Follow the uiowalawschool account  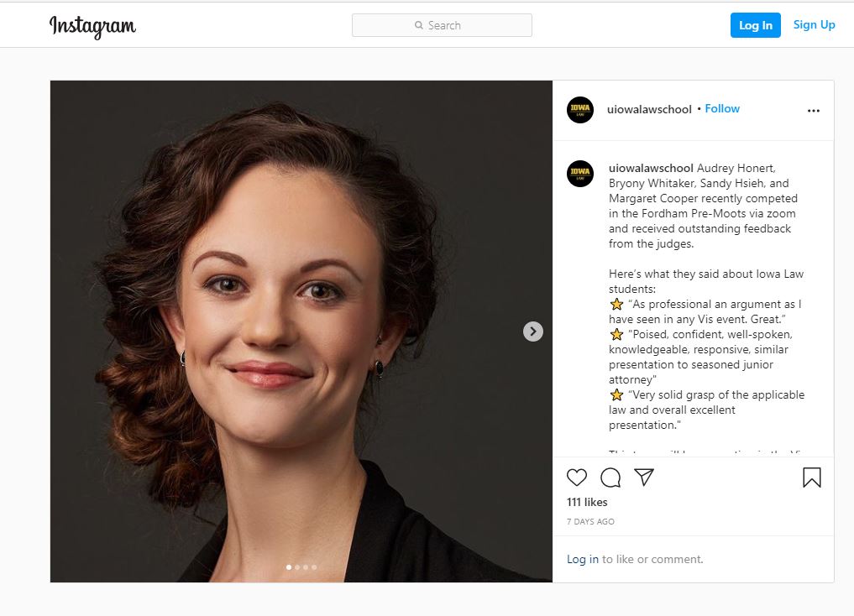[x=722, y=109]
